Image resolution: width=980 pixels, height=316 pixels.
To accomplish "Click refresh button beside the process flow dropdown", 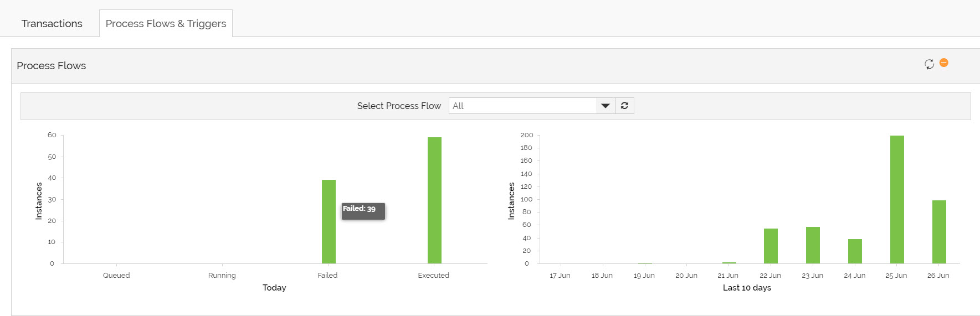I will (x=624, y=106).
